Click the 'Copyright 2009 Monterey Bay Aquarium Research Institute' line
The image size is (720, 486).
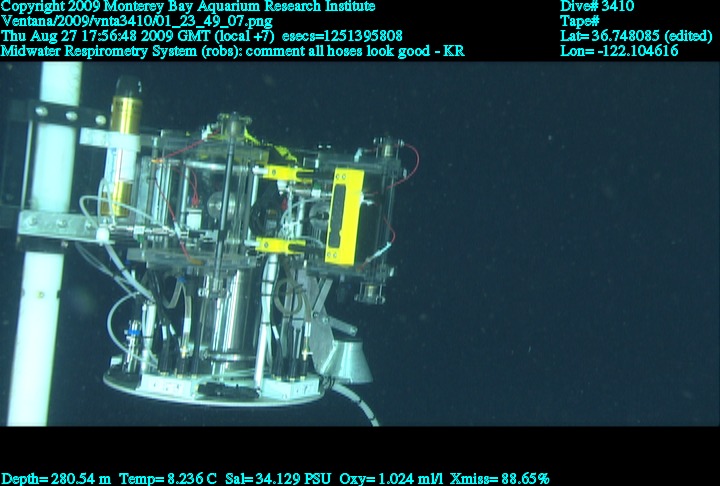188,7
